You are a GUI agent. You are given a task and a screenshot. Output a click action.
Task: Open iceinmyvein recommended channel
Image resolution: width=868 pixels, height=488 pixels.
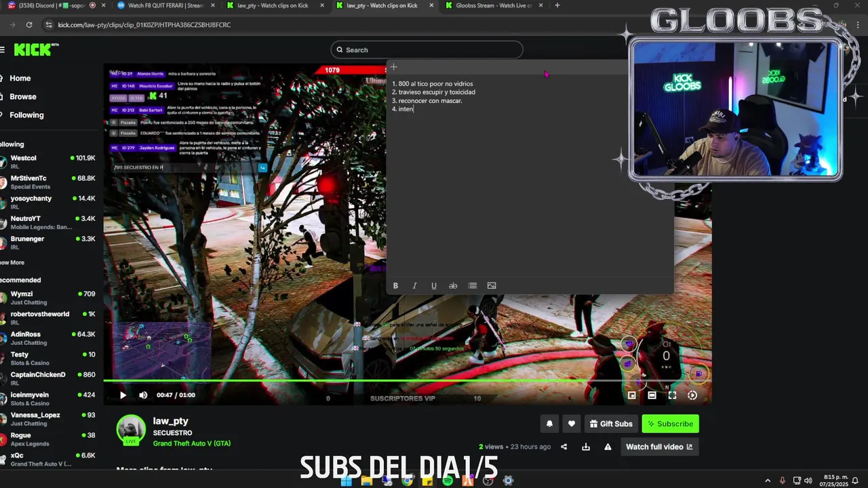pyautogui.click(x=49, y=399)
